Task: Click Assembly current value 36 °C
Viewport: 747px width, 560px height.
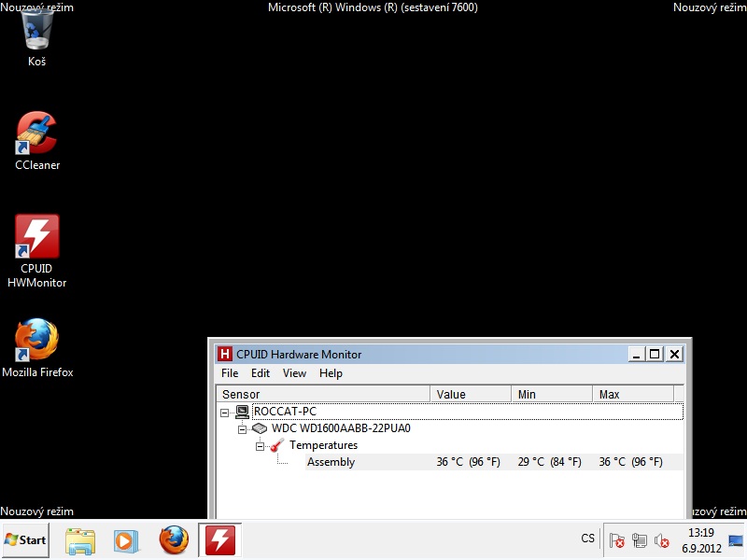Action: 469,462
